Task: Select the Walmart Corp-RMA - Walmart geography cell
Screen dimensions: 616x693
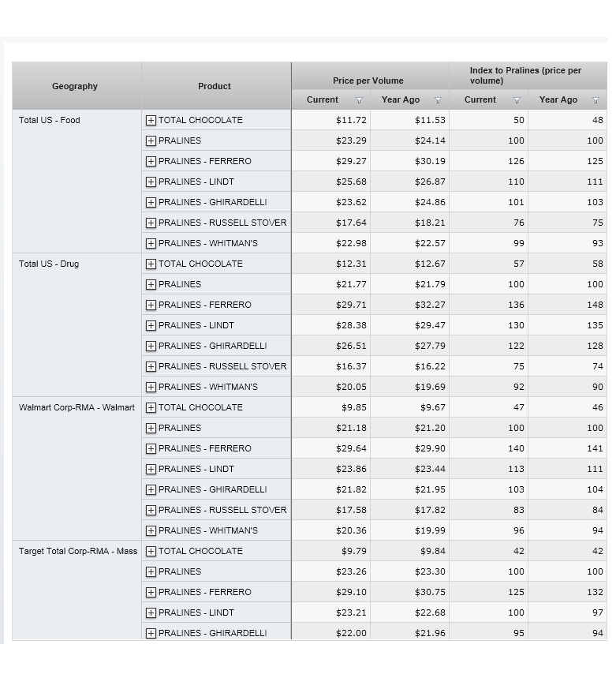Action: (x=77, y=408)
